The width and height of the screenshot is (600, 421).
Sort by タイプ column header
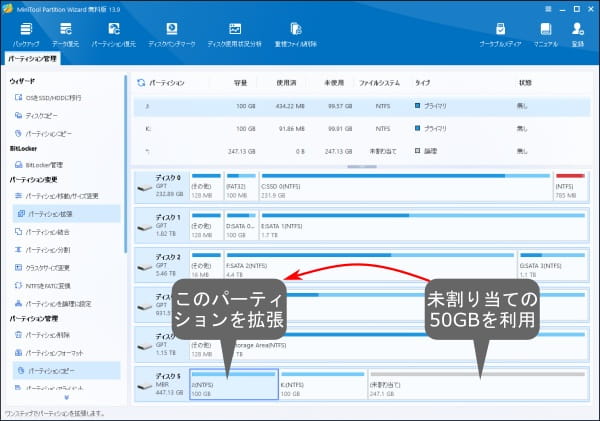click(x=422, y=83)
